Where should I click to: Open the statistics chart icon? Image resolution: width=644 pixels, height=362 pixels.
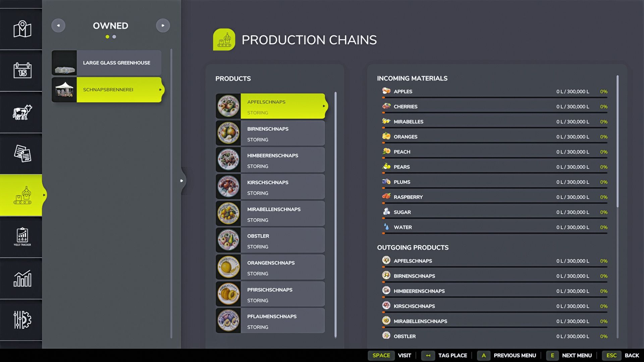coord(22,278)
